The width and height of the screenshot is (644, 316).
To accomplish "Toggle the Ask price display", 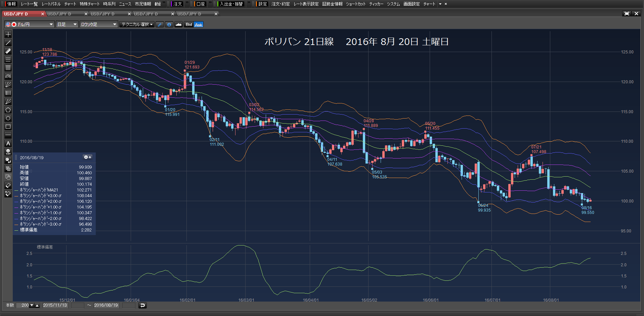I will pos(199,25).
